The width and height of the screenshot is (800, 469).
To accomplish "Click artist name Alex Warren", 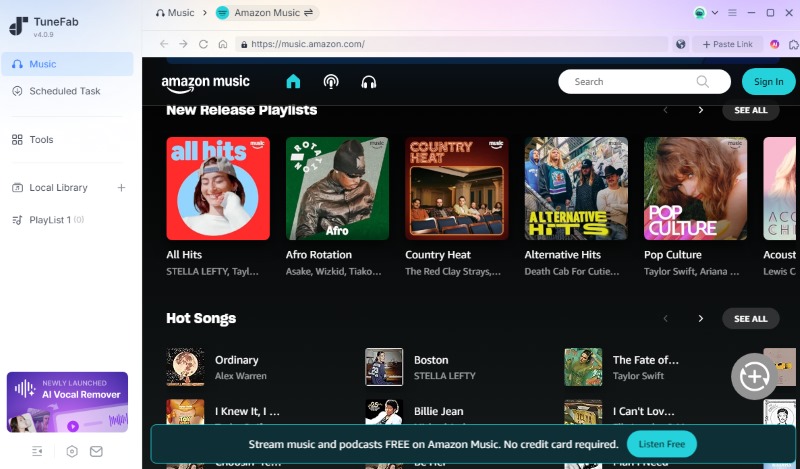I will [241, 376].
